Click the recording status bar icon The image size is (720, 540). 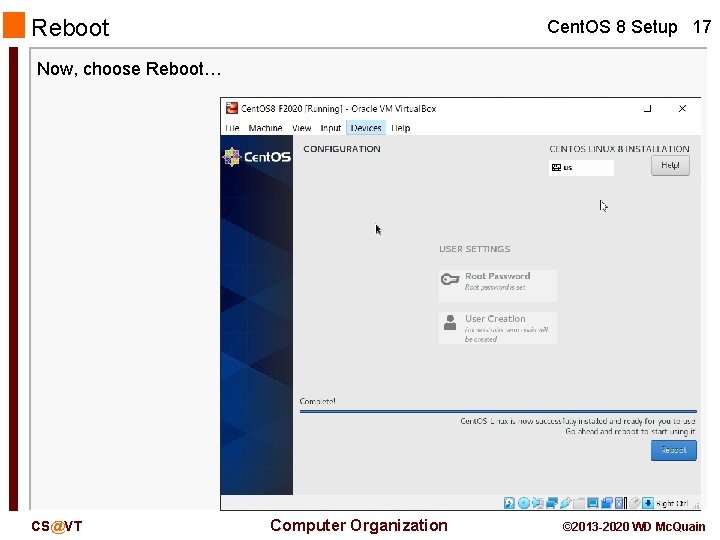pyautogui.click(x=607, y=503)
